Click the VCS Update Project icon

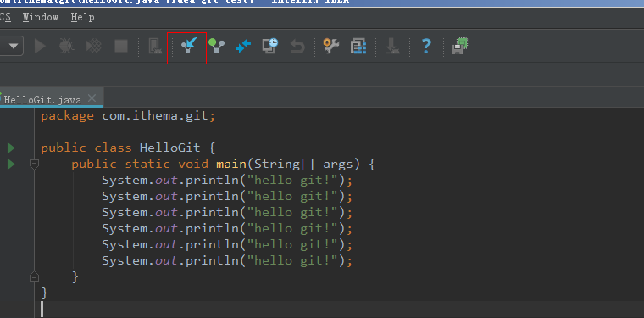coord(188,45)
